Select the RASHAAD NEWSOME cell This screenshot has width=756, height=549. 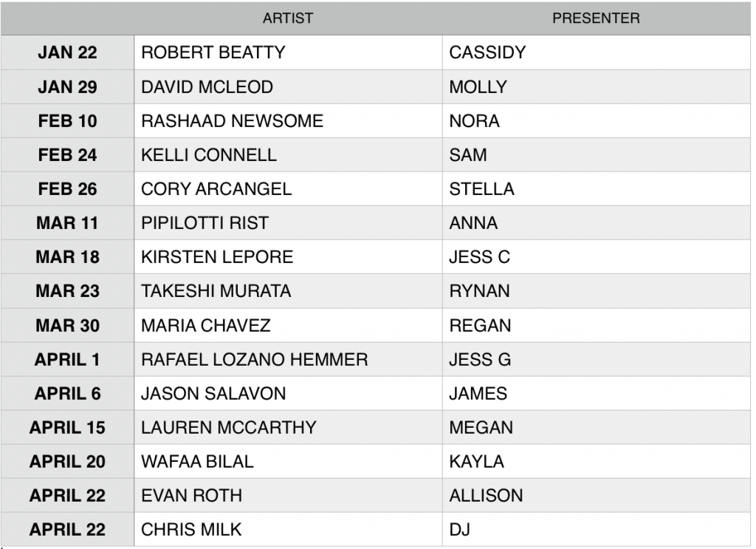point(288,121)
